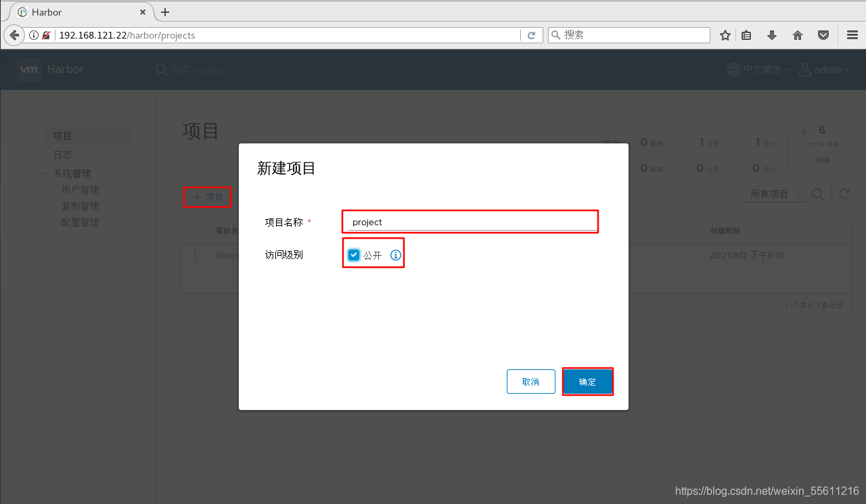Image resolution: width=866 pixels, height=504 pixels.
Task: Click the 1 - 1 共计 1 条记录 pagination text
Action: [814, 305]
